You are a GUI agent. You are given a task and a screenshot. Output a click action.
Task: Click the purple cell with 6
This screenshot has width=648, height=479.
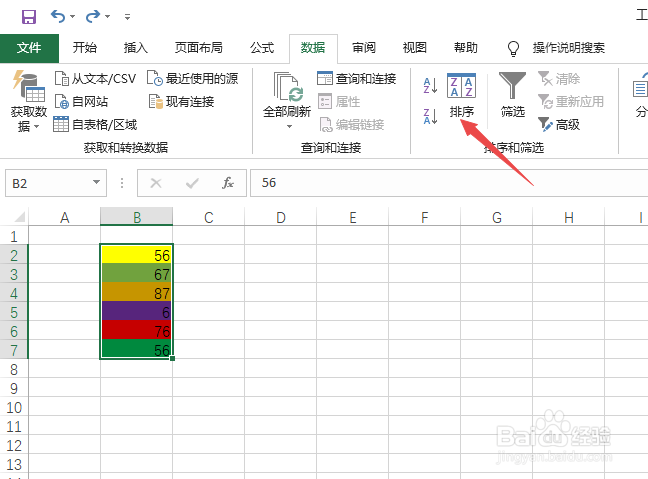pos(136,312)
